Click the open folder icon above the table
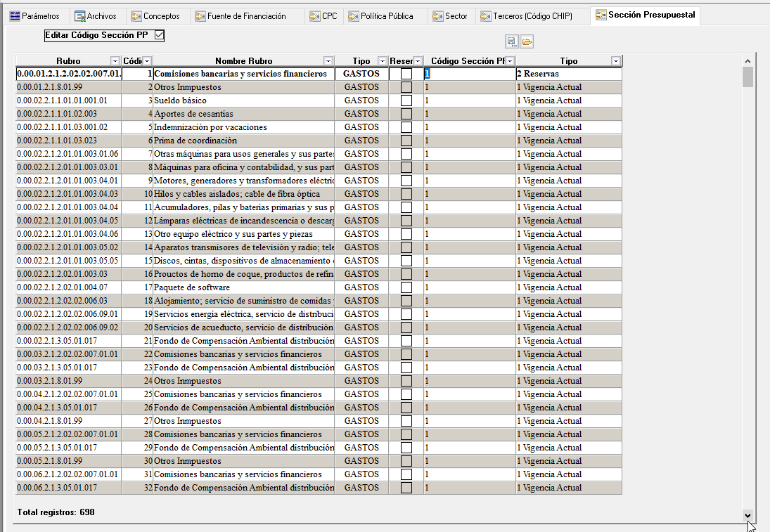This screenshot has height=532, width=770. pos(527,42)
